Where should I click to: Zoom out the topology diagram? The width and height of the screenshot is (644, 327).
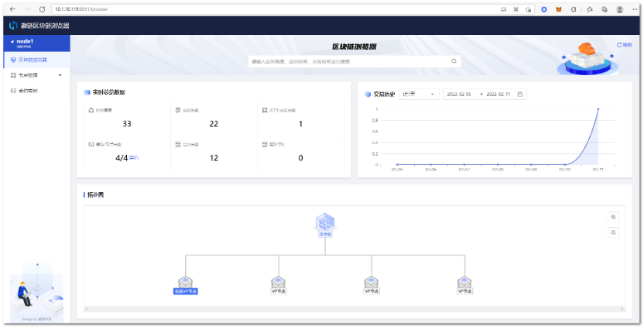point(613,232)
